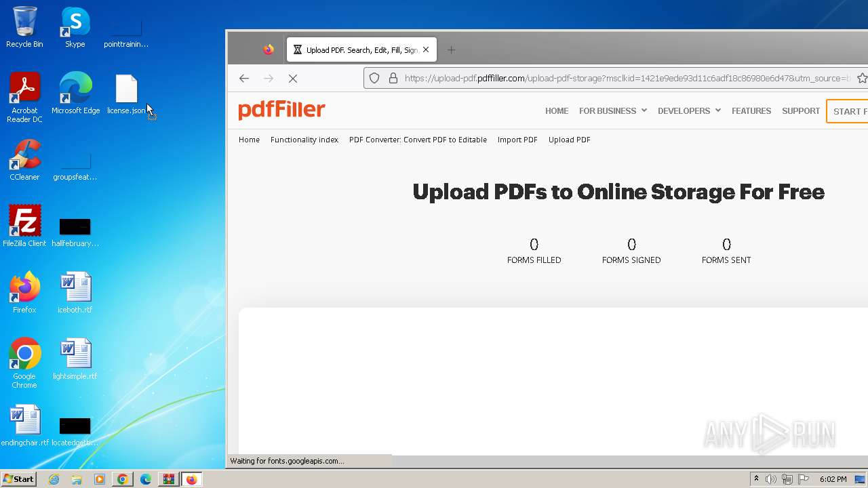Open Internet Explorer from taskbar
This screenshot has height=488, width=868.
tap(54, 479)
